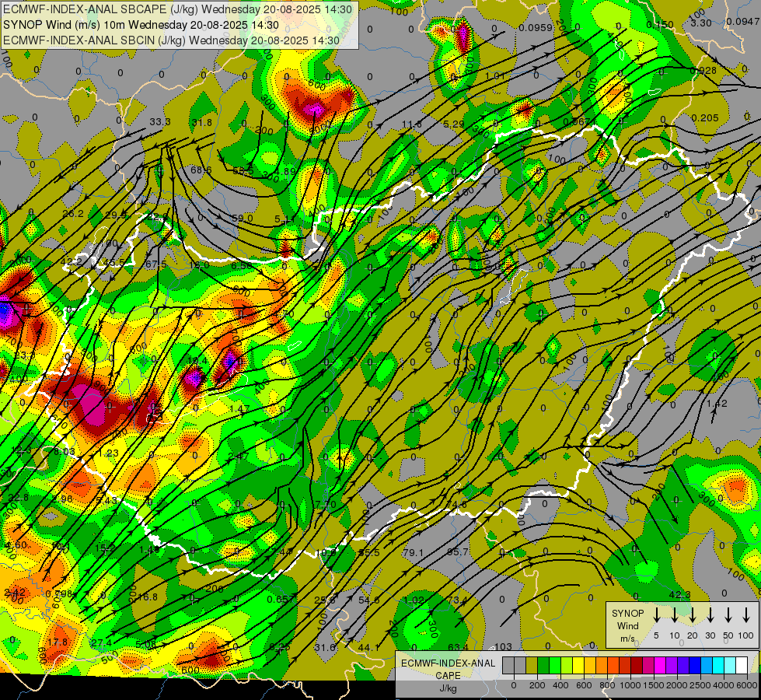Click the 44.1 value on the map
The height and width of the screenshot is (700, 761).
(369, 648)
